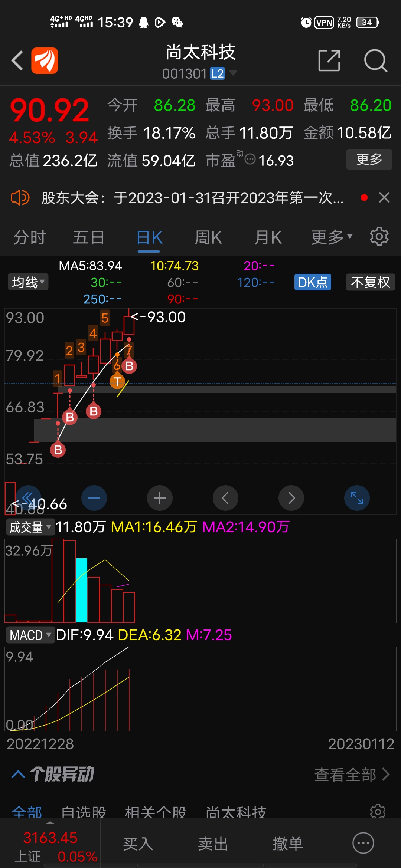401x868 pixels.
Task: Play announcement speaker icon
Action: pyautogui.click(x=20, y=197)
